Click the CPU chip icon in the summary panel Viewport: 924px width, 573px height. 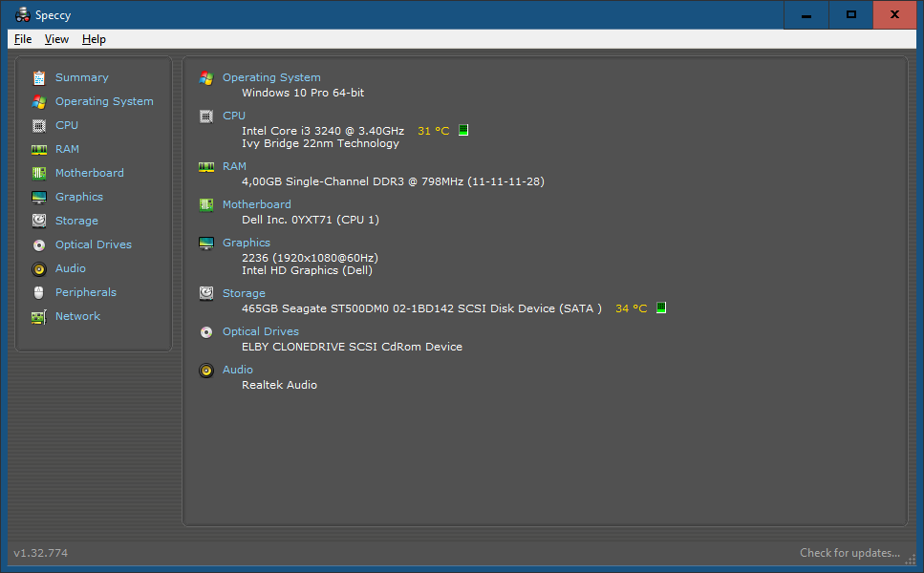(x=206, y=116)
